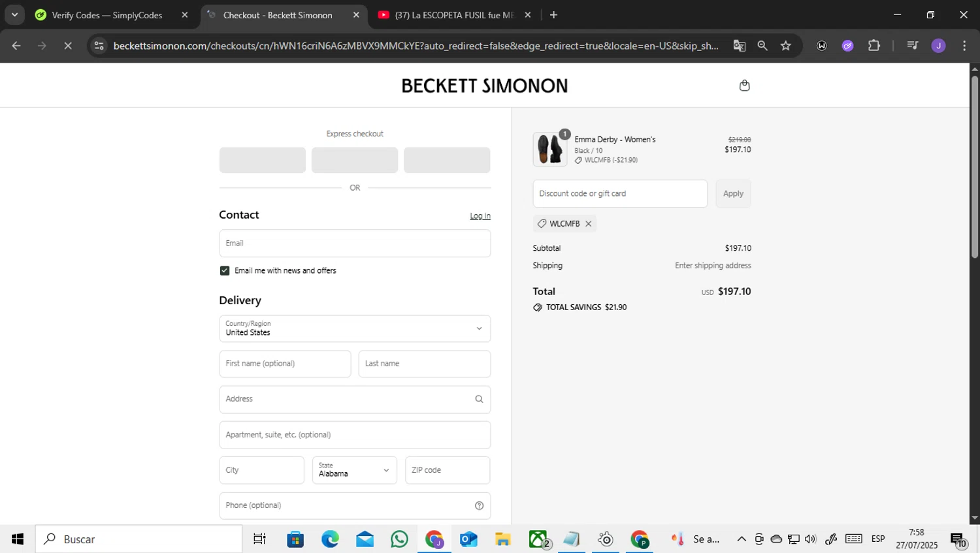Viewport: 980px width, 553px height.
Task: Open Microsoft Edge from taskbar
Action: point(330,539)
